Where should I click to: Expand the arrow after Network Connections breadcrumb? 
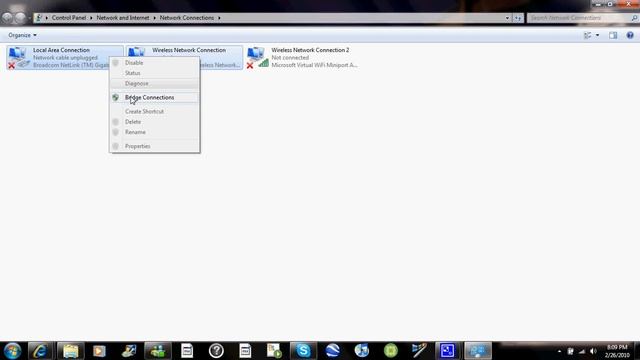point(219,18)
